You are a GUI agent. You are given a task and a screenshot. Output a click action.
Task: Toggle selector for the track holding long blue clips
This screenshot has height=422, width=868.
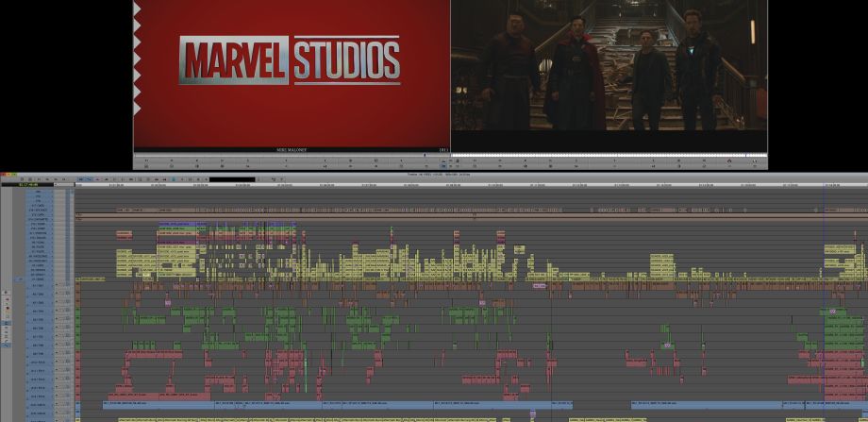click(40, 405)
